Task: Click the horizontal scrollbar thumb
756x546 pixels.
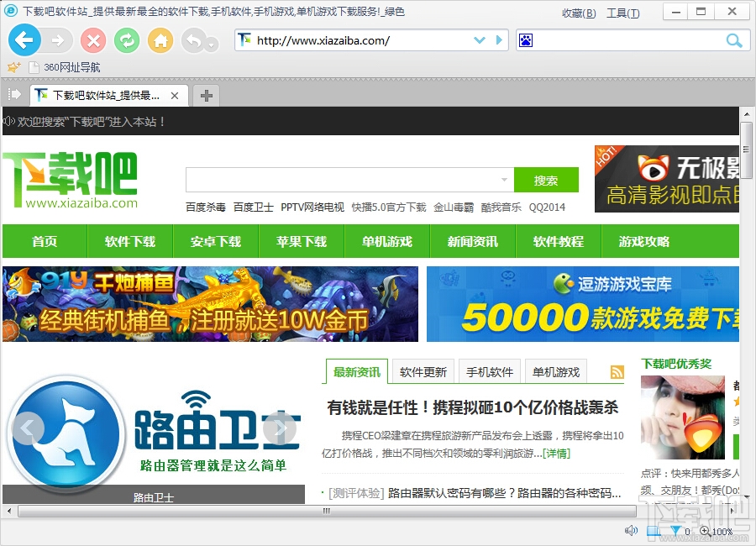Action: [x=327, y=511]
